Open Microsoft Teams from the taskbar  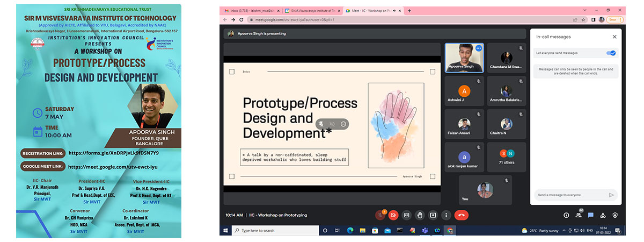(x=425, y=230)
